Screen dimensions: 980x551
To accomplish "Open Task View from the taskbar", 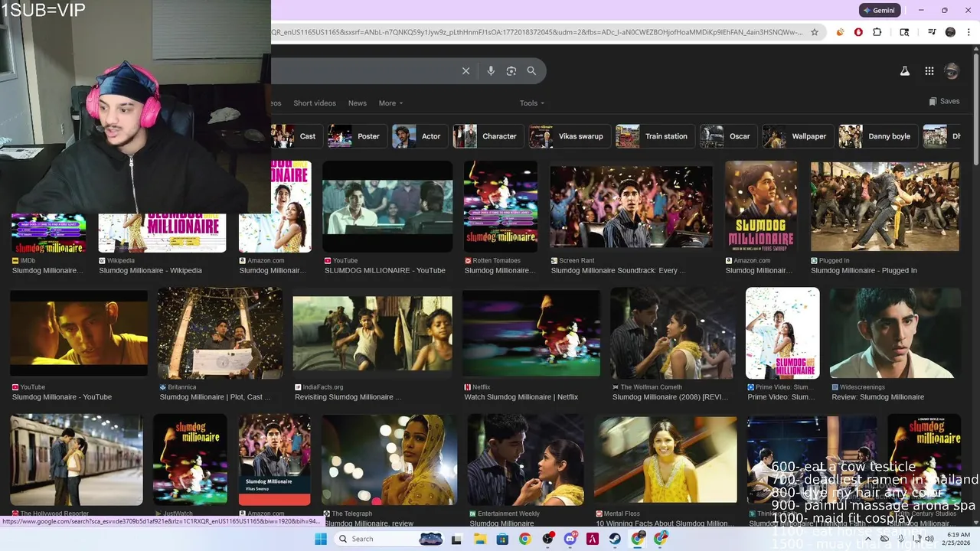I will [x=456, y=539].
